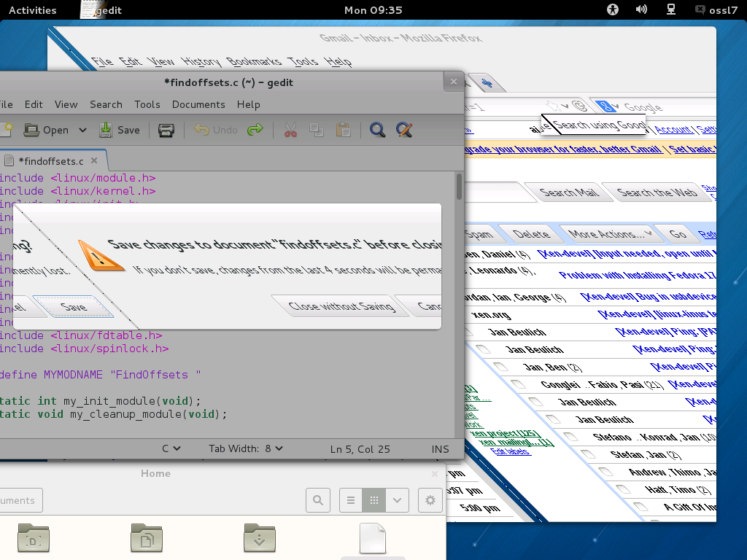
Task: Click the Delete button in Gmail
Action: tap(531, 234)
